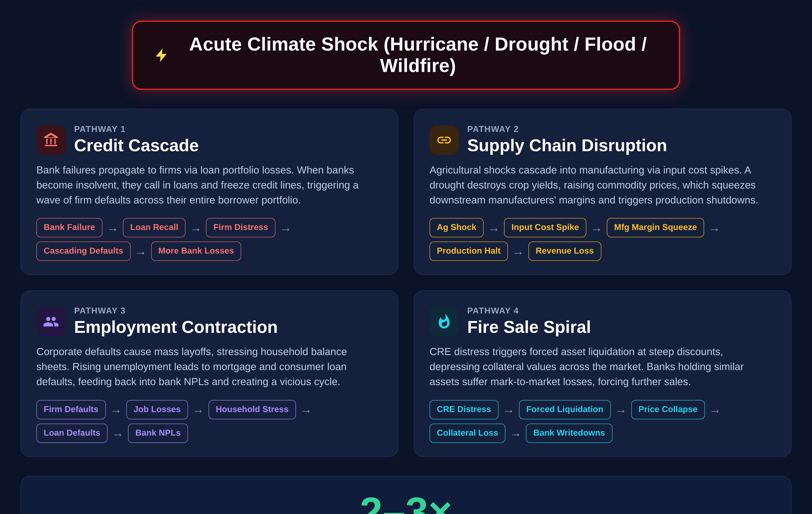Click the Forced Liquidation tag
This screenshot has height=514, width=812.
point(564,409)
